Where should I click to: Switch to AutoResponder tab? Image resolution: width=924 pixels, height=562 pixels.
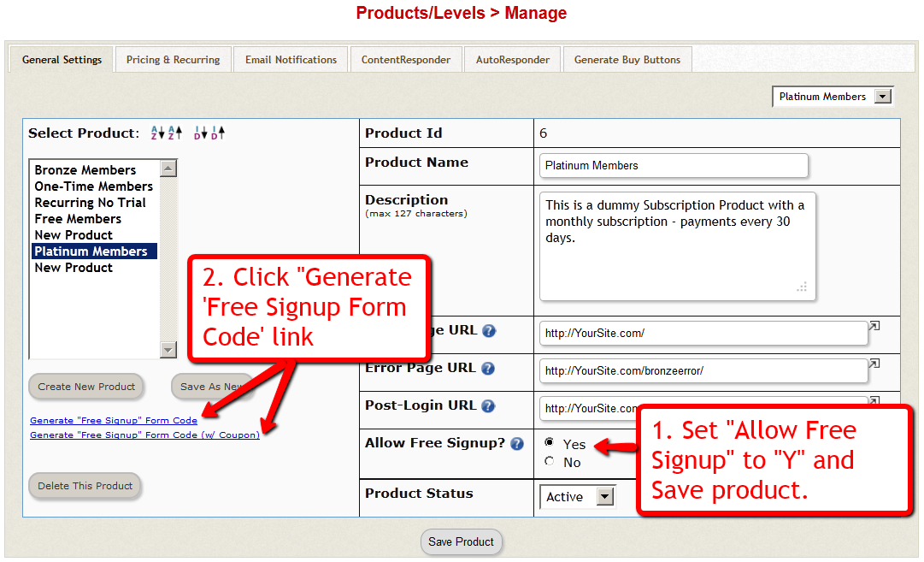(x=513, y=60)
